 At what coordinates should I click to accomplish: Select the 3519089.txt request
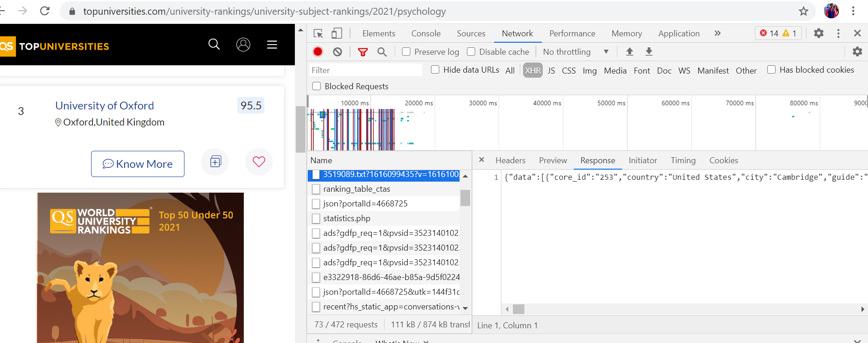click(x=384, y=174)
